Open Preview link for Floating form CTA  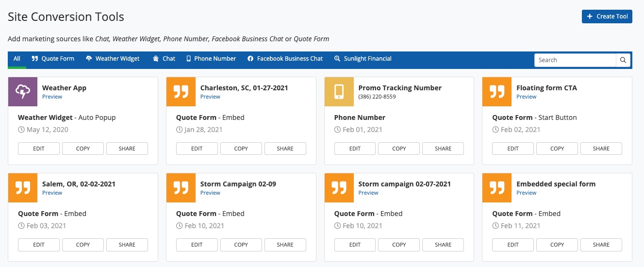click(526, 97)
